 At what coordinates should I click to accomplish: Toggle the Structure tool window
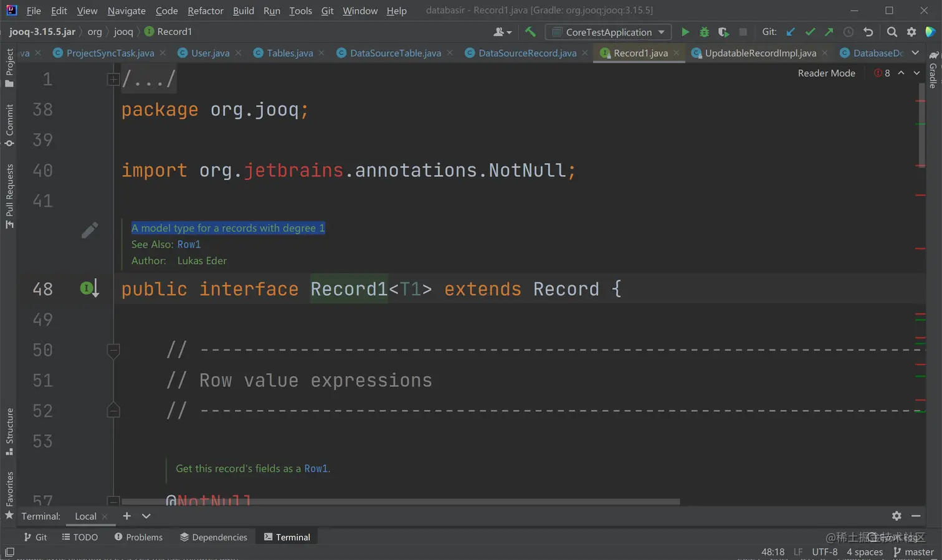9,431
